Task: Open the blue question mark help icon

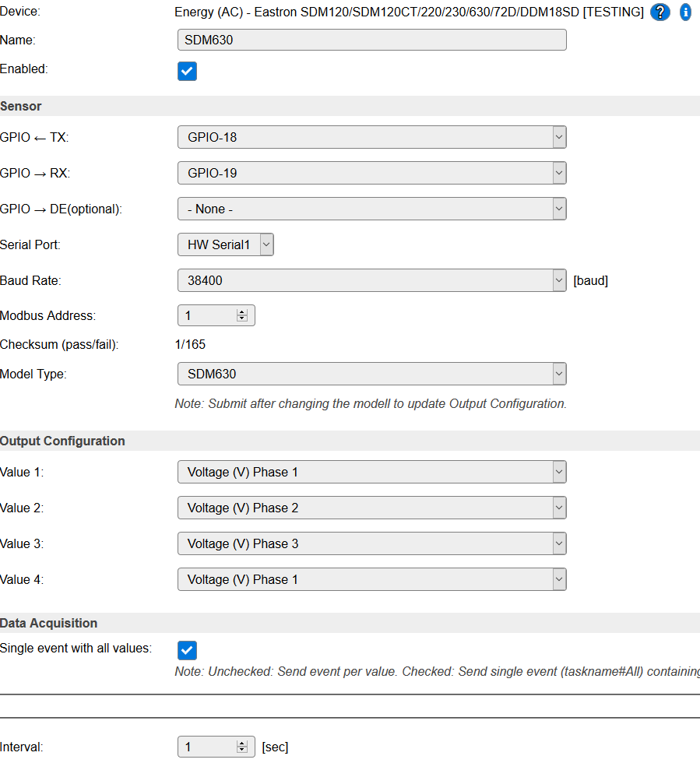Action: click(660, 12)
